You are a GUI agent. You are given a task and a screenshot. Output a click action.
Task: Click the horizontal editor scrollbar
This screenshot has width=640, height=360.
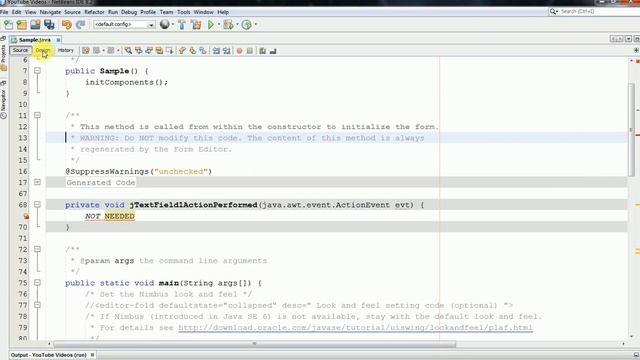pyautogui.click(x=254, y=344)
